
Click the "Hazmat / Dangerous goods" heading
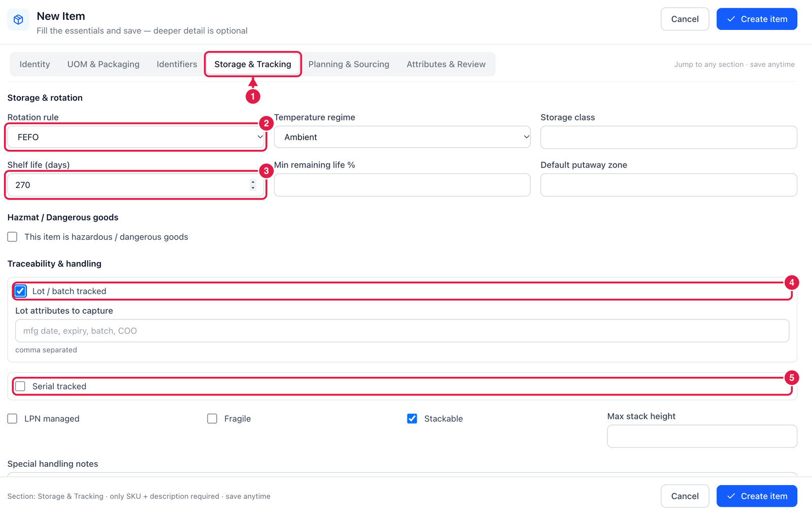pos(63,217)
